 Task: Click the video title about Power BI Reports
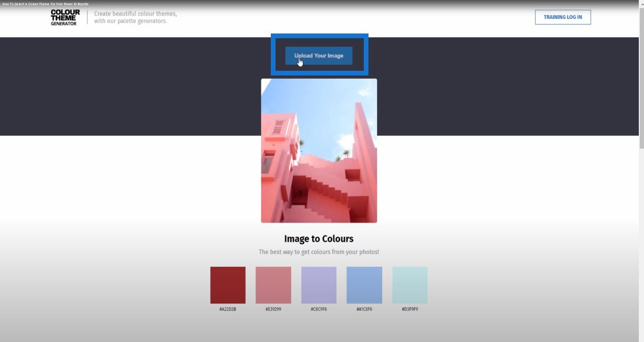tap(45, 4)
